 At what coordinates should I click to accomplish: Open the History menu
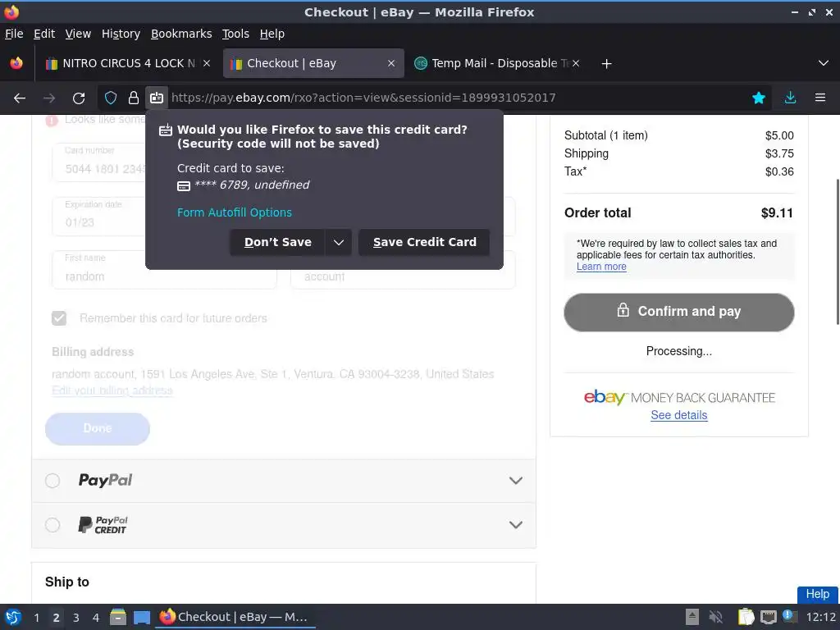tap(121, 34)
